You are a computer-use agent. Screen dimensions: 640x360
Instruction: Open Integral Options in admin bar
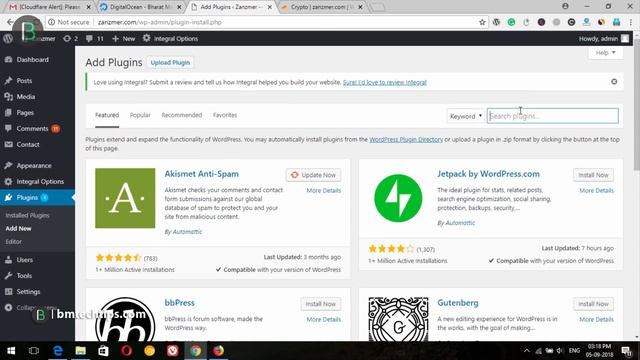[170, 39]
